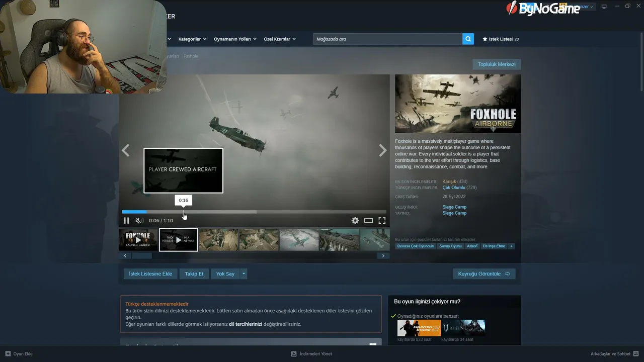Open the green airplane screenshot thumbnail
The width and height of the screenshot is (644, 362).
click(x=299, y=240)
